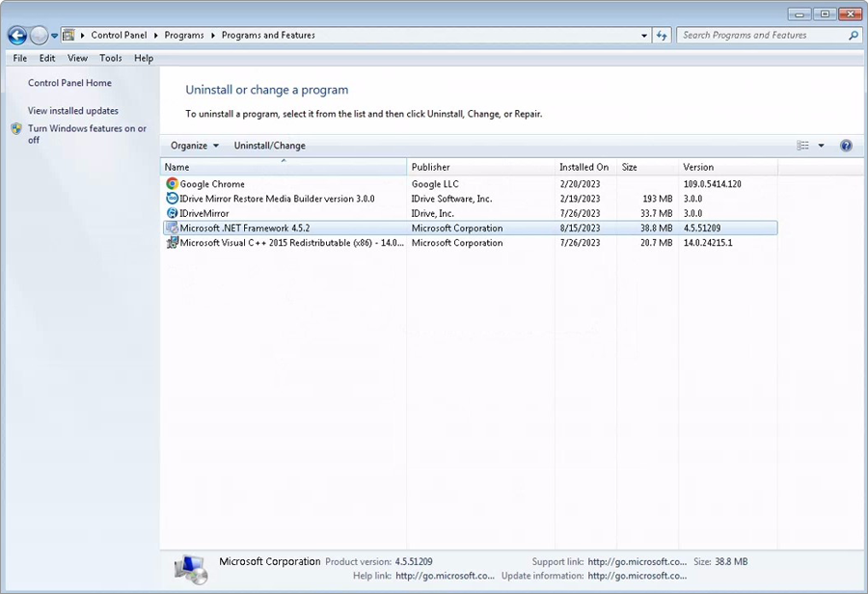Select the IDriveMirror entry name
Image resolution: width=868 pixels, height=594 pixels.
[203, 213]
